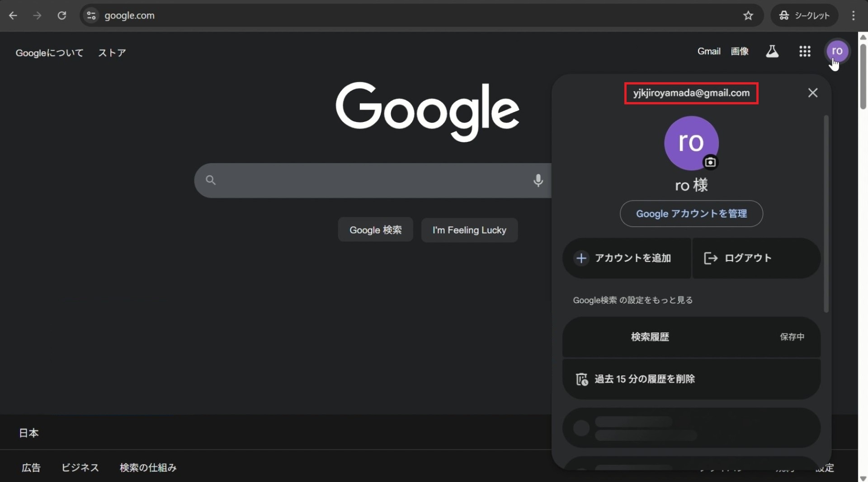Select アカウントを追加 option

coord(627,258)
